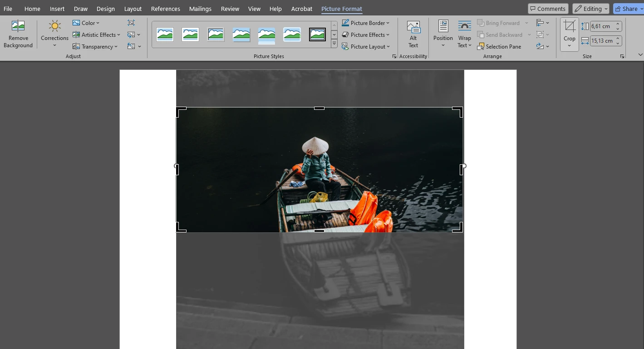Click the Color picture icon
Image resolution: width=644 pixels, height=349 pixels.
(76, 23)
